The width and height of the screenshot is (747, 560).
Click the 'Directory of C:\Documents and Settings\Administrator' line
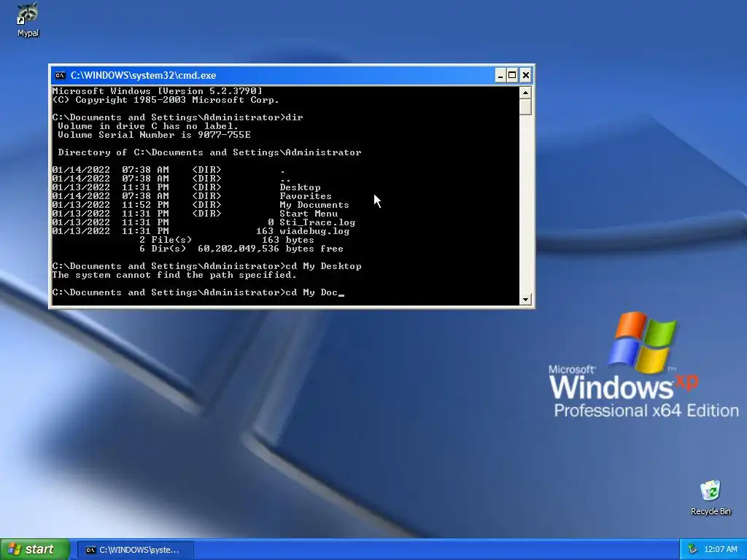[x=209, y=152]
